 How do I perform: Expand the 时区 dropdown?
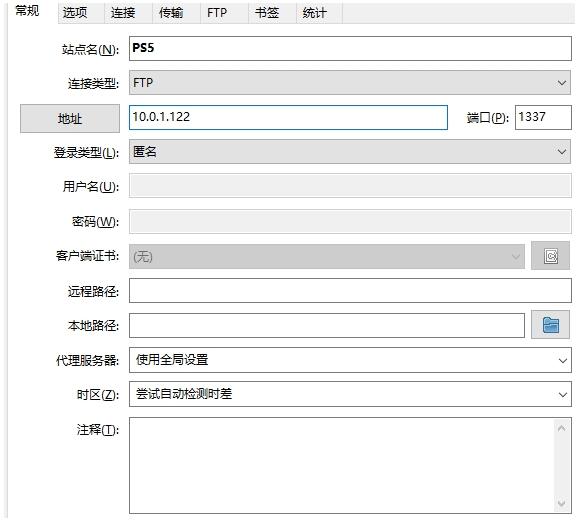point(350,394)
